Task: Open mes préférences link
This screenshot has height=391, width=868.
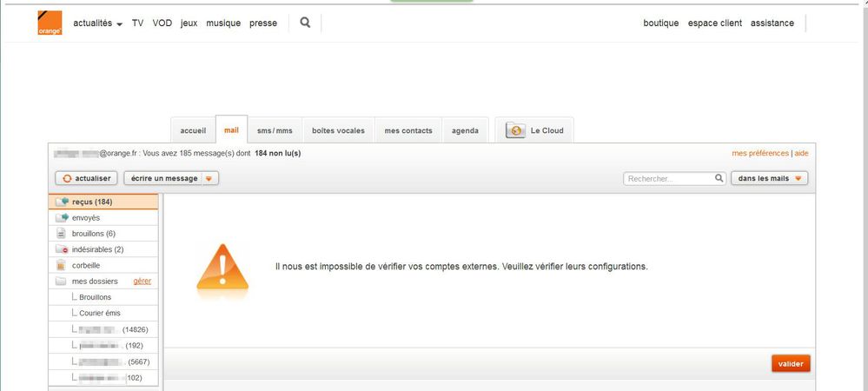Action: click(x=760, y=153)
